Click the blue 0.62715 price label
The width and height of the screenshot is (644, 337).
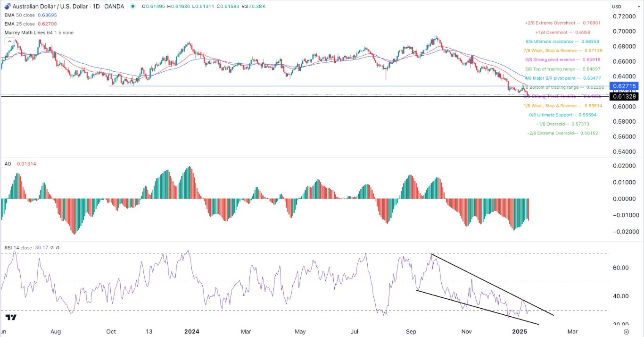point(624,86)
